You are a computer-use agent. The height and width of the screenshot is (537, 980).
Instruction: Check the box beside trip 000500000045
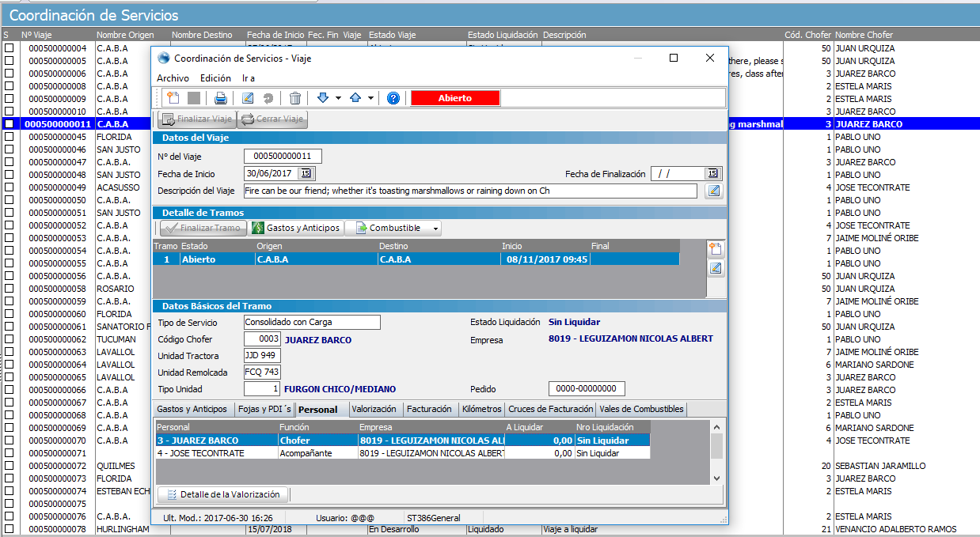click(9, 137)
